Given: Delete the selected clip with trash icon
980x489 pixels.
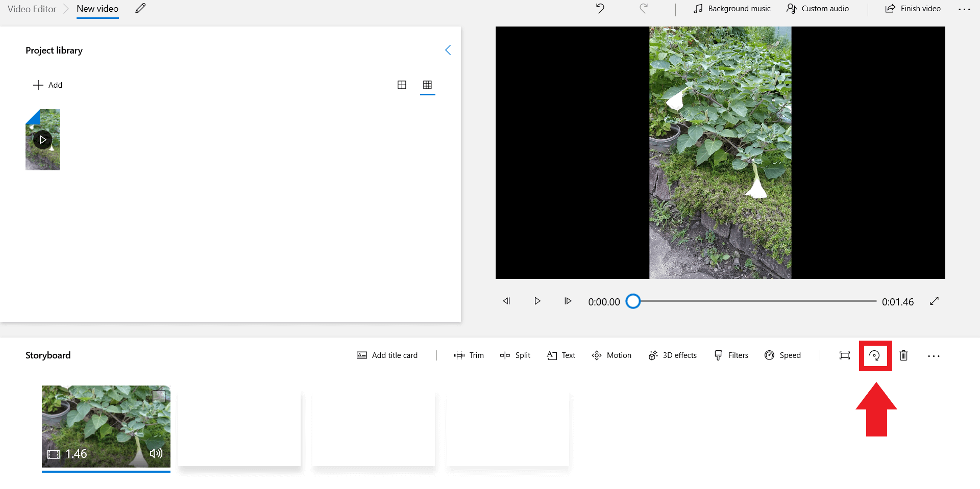Looking at the screenshot, I should coord(903,355).
